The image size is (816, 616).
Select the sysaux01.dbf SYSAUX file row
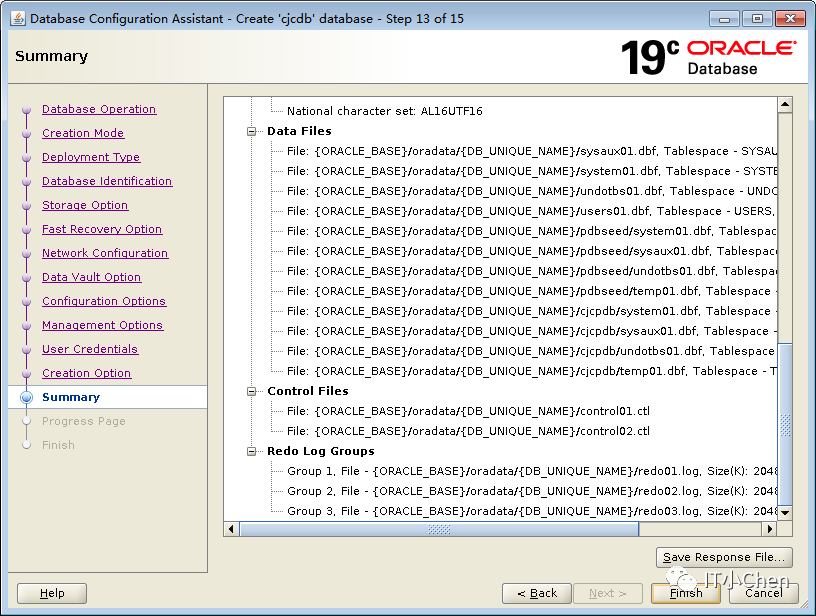pos(531,151)
